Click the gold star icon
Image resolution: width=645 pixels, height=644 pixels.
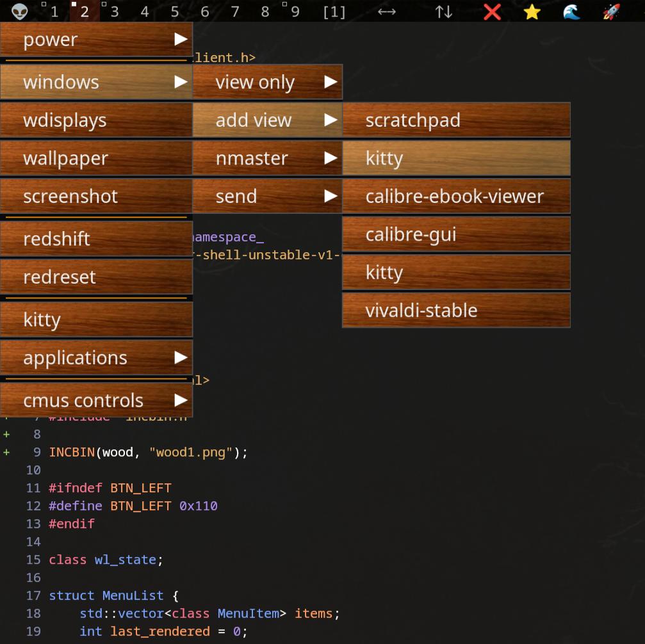[x=532, y=12]
